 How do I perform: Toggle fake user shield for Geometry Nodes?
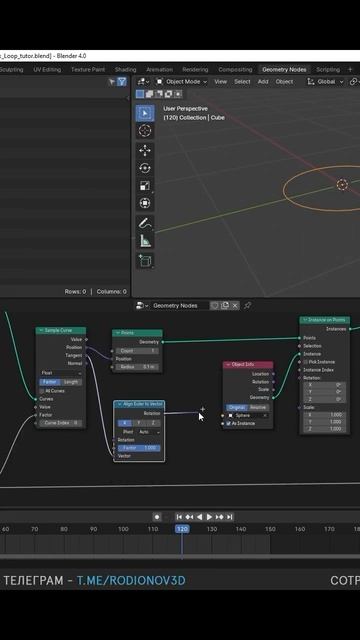(214, 305)
